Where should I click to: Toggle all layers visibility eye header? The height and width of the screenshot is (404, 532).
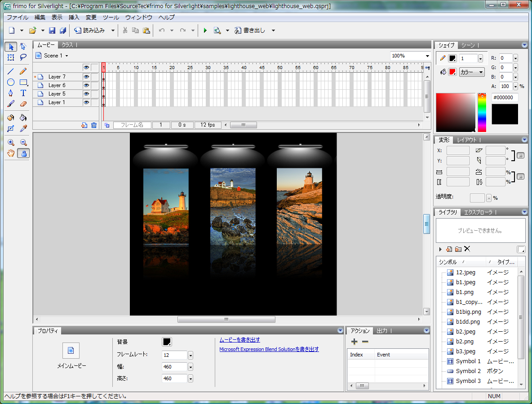(86, 67)
